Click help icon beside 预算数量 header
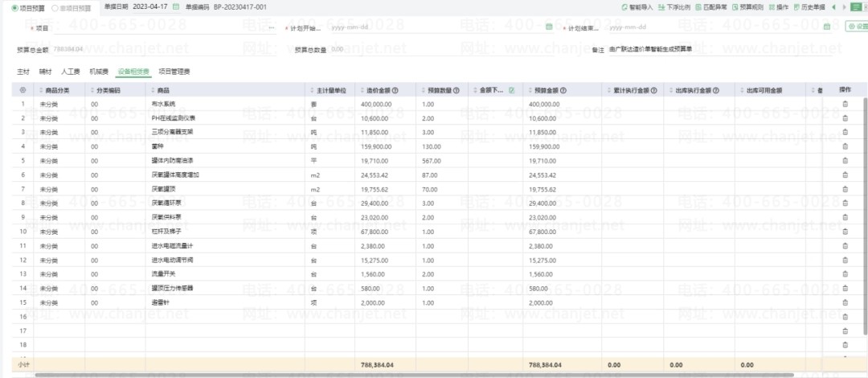 456,90
